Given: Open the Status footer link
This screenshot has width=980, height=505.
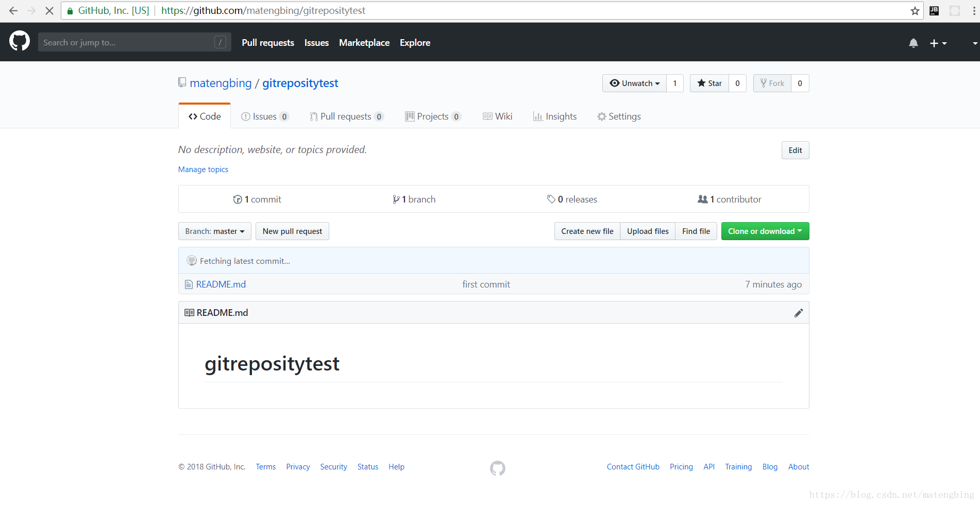Looking at the screenshot, I should 368,467.
